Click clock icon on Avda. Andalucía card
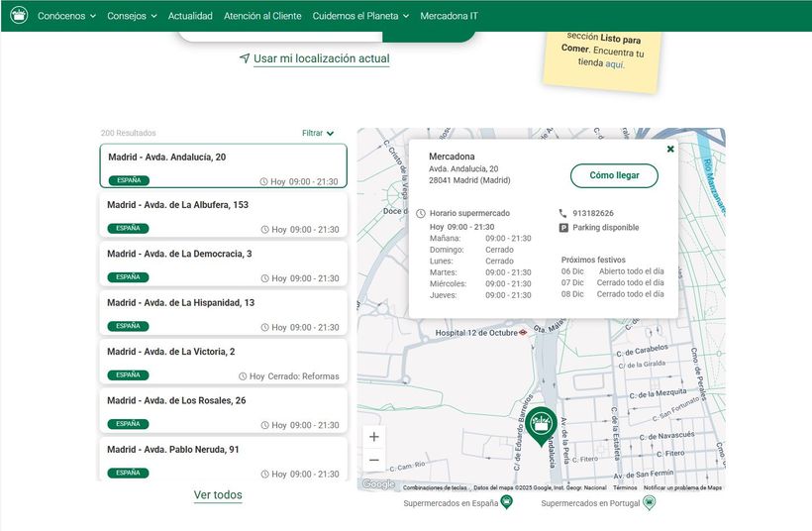Screen dimensions: 812x531 click(x=263, y=182)
